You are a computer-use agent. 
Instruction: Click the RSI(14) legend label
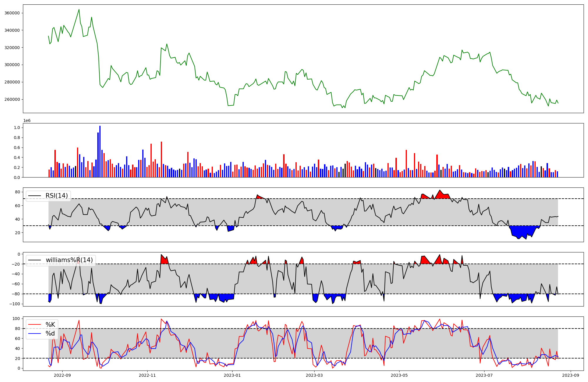coord(56,196)
